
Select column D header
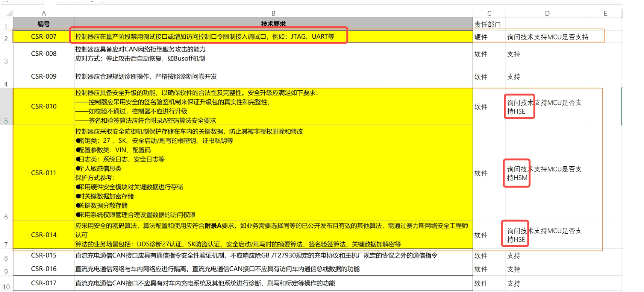click(x=547, y=14)
